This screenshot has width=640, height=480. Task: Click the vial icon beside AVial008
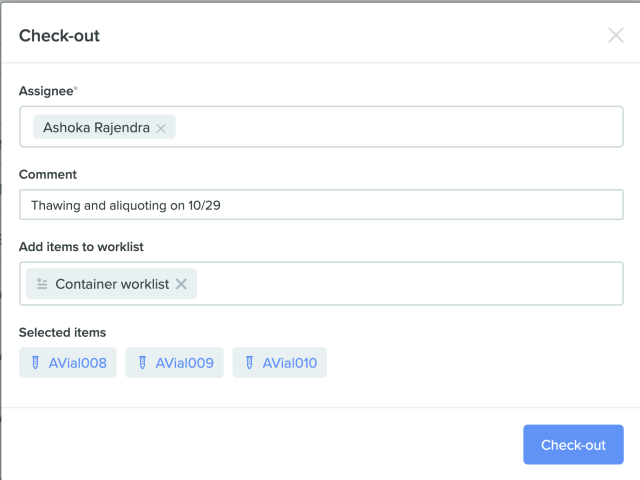click(x=35, y=363)
